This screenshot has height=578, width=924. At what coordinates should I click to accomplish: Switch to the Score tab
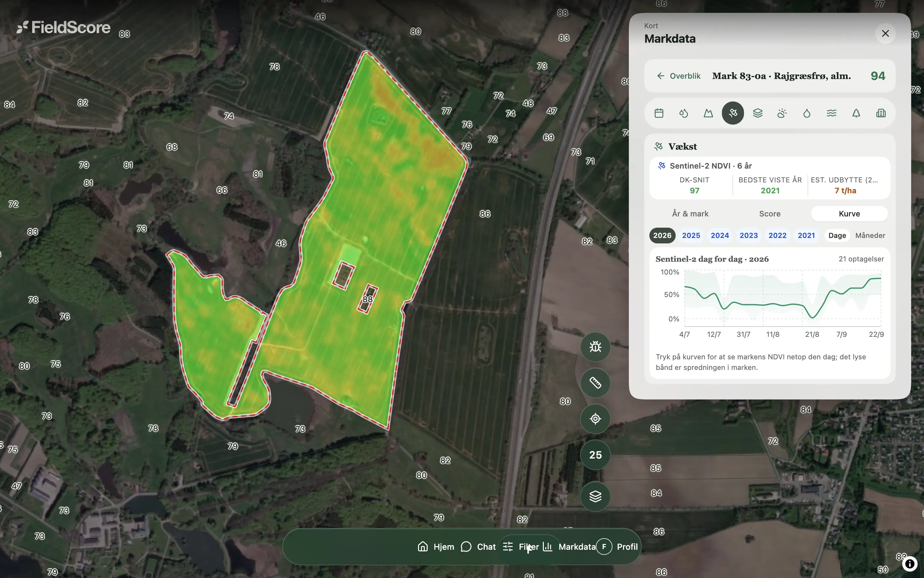(x=770, y=214)
